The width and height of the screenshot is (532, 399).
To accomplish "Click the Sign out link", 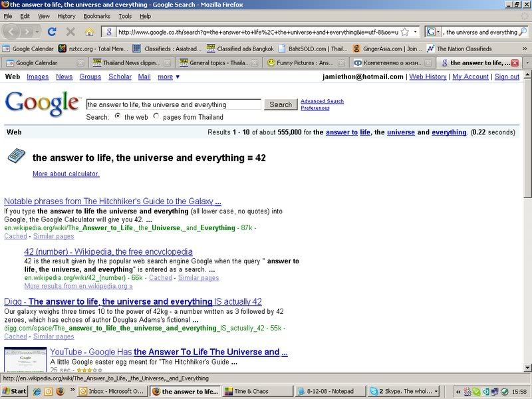I will click(x=507, y=76).
